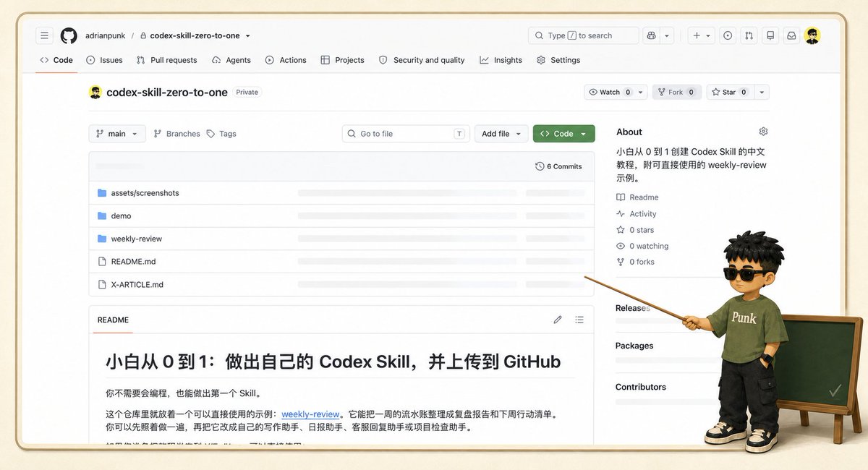Open the Add file dropdown
Screen dimensions: 868x470
[501, 134]
